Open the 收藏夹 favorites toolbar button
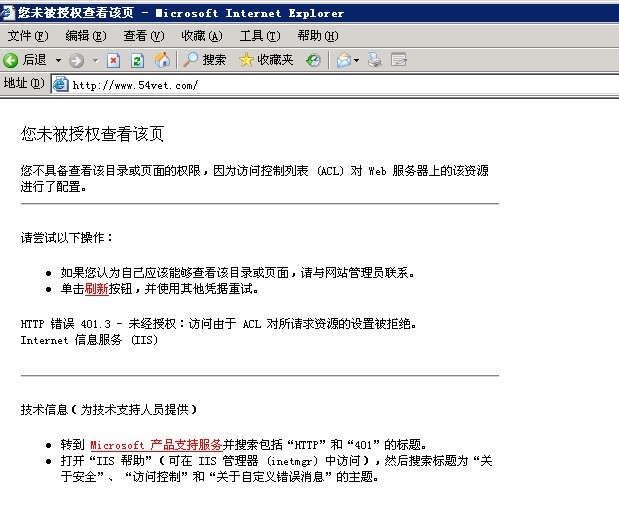The image size is (619, 523). 266,60
